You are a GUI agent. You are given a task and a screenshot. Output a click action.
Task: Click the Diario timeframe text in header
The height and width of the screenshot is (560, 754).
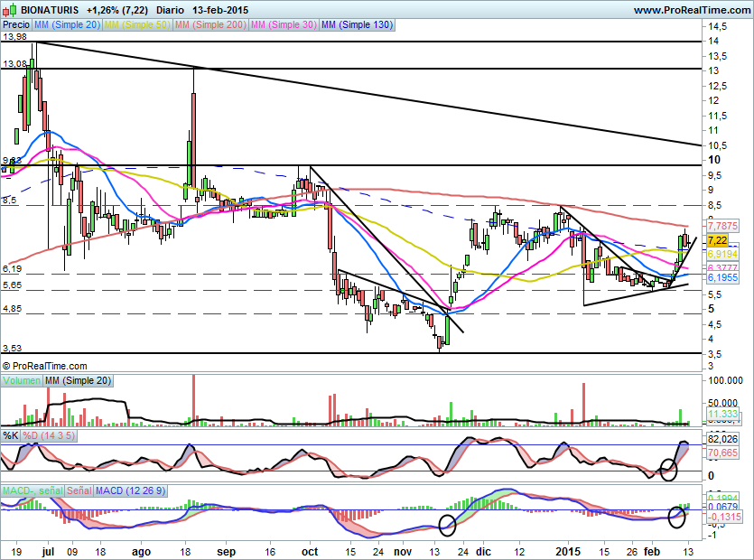pos(170,9)
